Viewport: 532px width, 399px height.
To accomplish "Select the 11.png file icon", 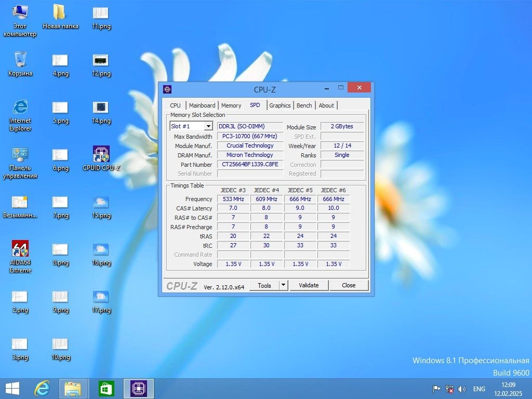I will click(101, 17).
